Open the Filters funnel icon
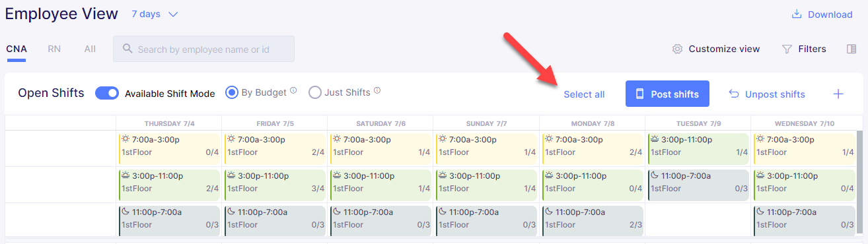 787,49
